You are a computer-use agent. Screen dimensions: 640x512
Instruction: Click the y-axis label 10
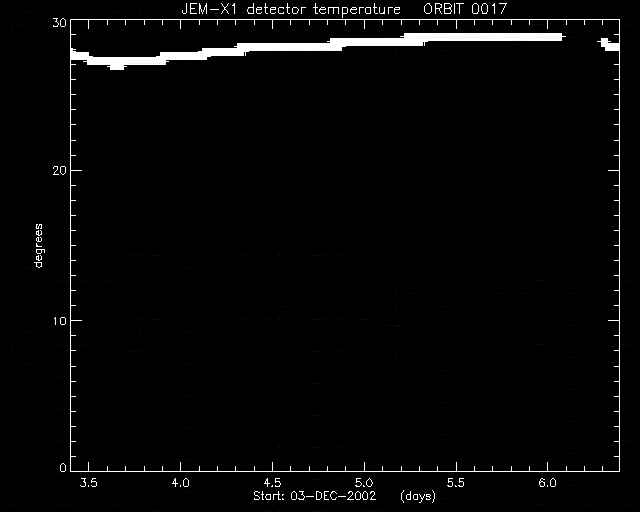[59, 321]
